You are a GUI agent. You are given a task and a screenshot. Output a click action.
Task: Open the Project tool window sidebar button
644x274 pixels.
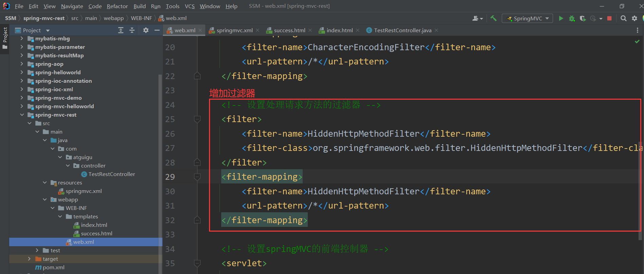(x=5, y=38)
